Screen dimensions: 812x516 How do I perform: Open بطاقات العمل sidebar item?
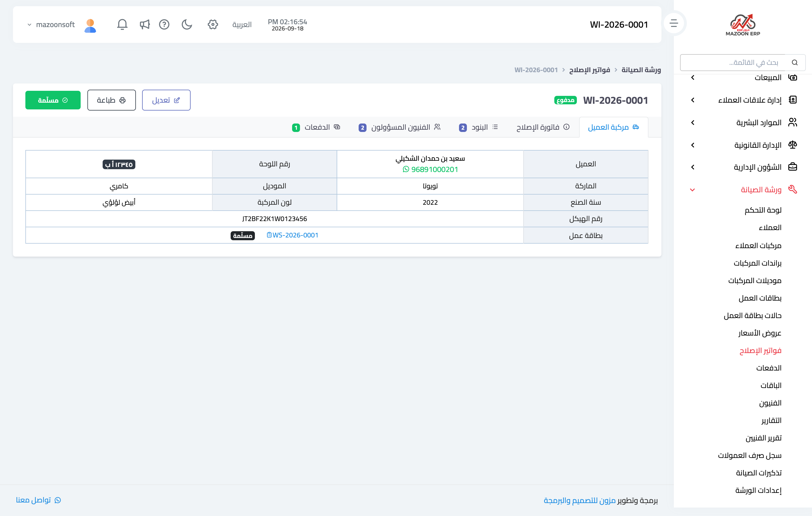pos(760,298)
